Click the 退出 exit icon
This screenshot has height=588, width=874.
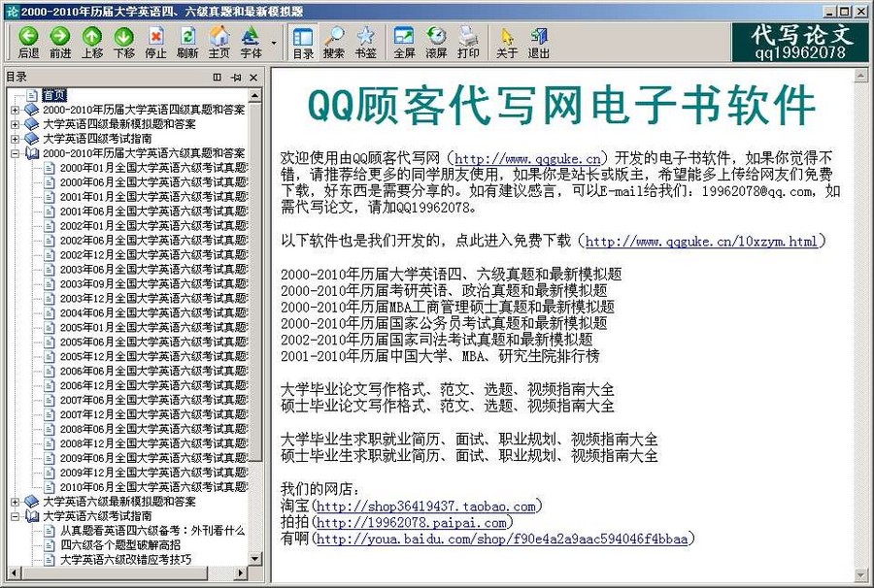[538, 43]
